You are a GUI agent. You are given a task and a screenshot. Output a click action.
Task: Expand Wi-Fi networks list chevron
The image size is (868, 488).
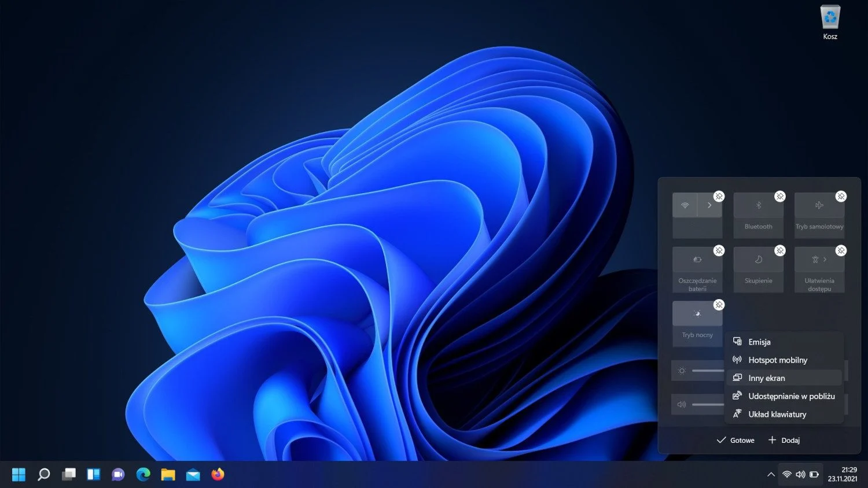coord(709,205)
